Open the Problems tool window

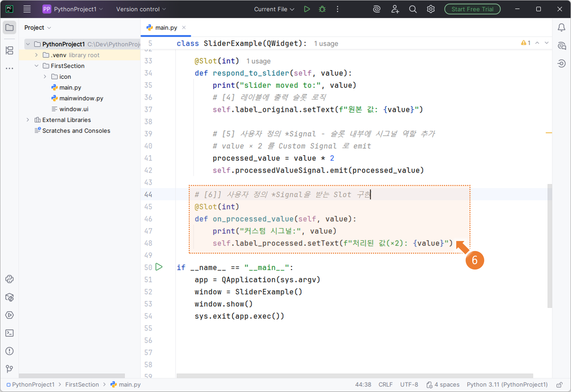coord(9,351)
